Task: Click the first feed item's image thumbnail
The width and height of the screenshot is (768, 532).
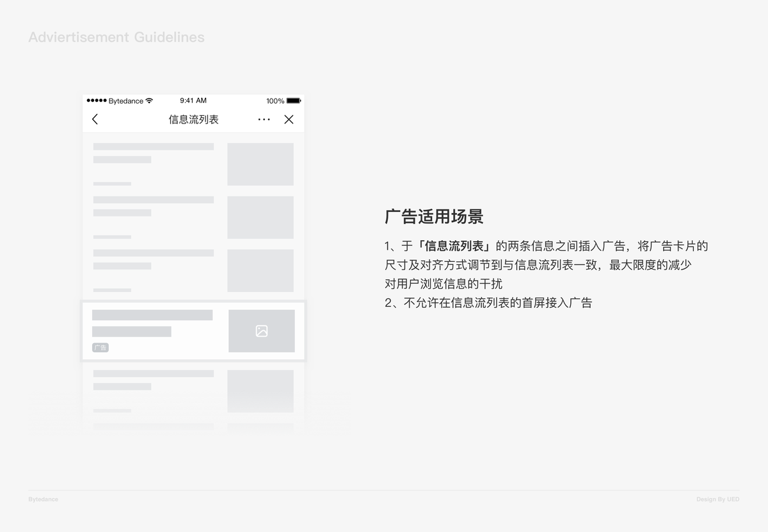Action: click(x=260, y=164)
